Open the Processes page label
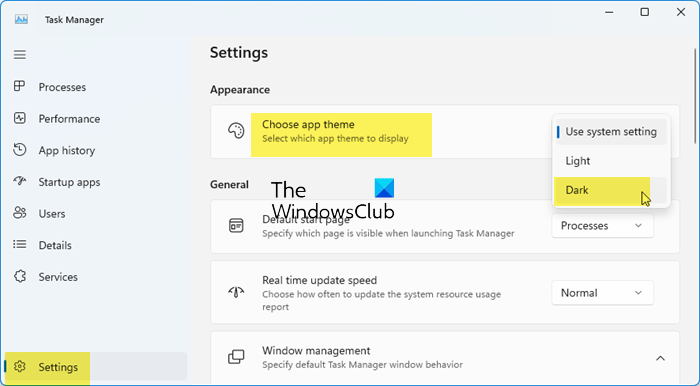 click(x=62, y=87)
